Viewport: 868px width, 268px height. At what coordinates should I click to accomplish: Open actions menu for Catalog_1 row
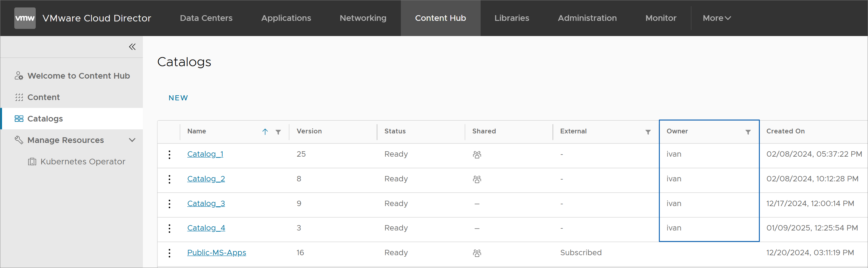169,155
